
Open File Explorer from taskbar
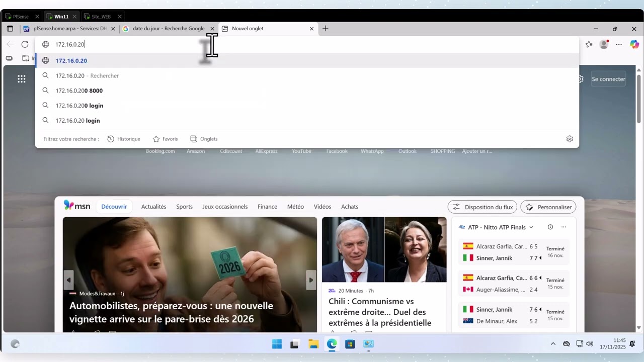[x=313, y=344]
